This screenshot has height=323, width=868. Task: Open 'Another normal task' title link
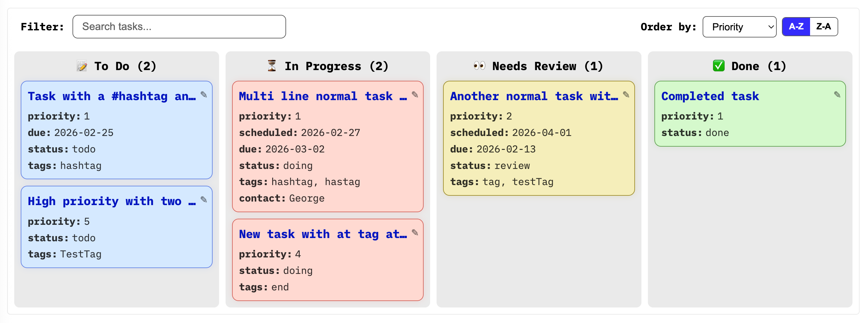pyautogui.click(x=534, y=97)
